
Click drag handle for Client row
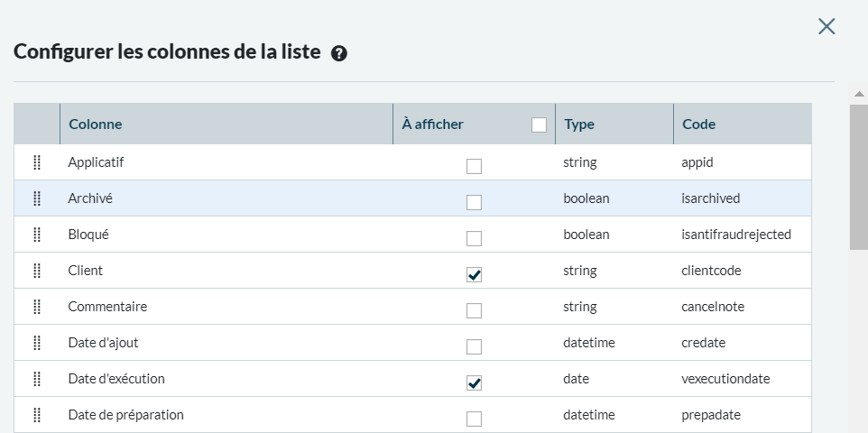[37, 271]
